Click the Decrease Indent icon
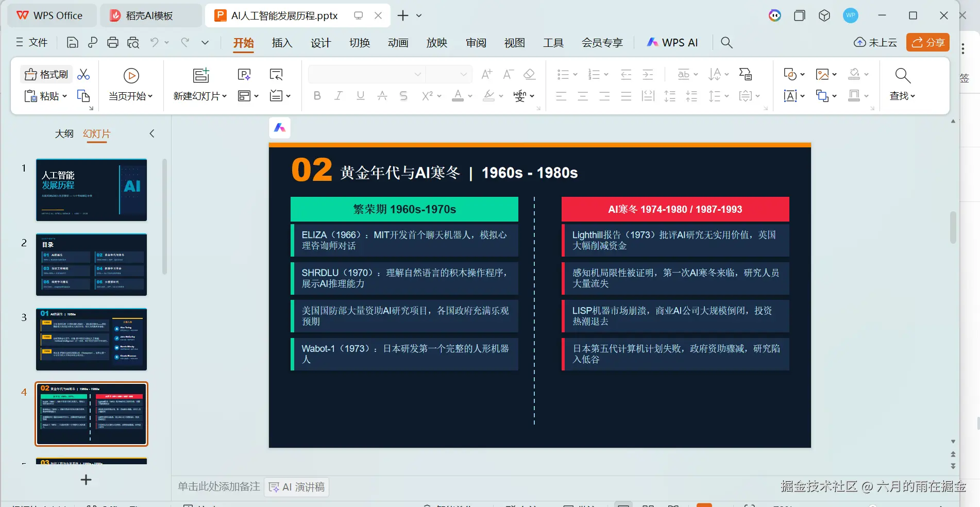The height and width of the screenshot is (507, 980). tap(626, 75)
